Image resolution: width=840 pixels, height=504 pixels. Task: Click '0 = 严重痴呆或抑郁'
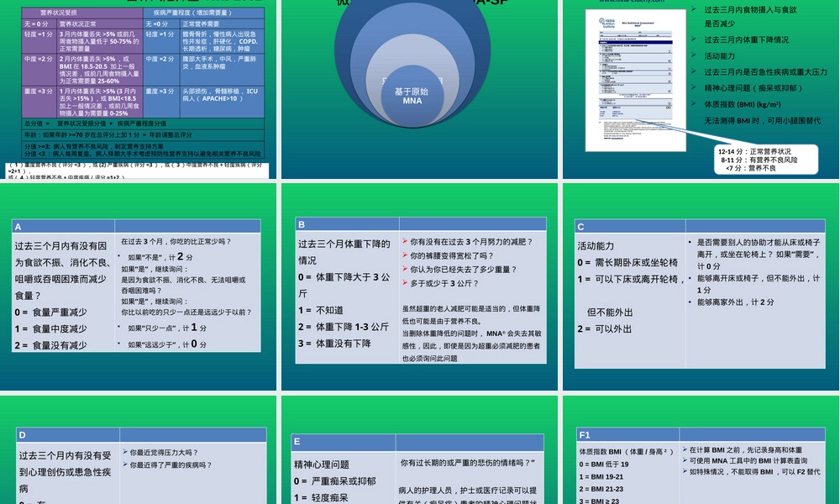pos(335,481)
